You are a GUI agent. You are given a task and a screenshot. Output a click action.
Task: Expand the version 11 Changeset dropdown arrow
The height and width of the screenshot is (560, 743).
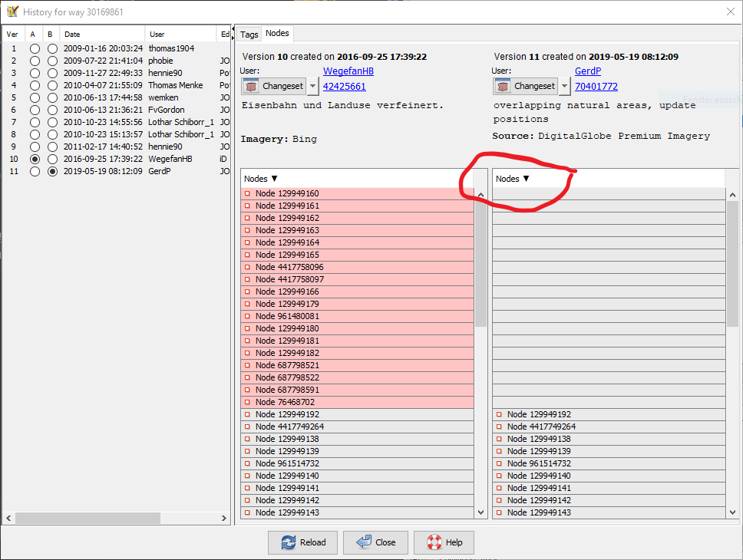pyautogui.click(x=564, y=86)
